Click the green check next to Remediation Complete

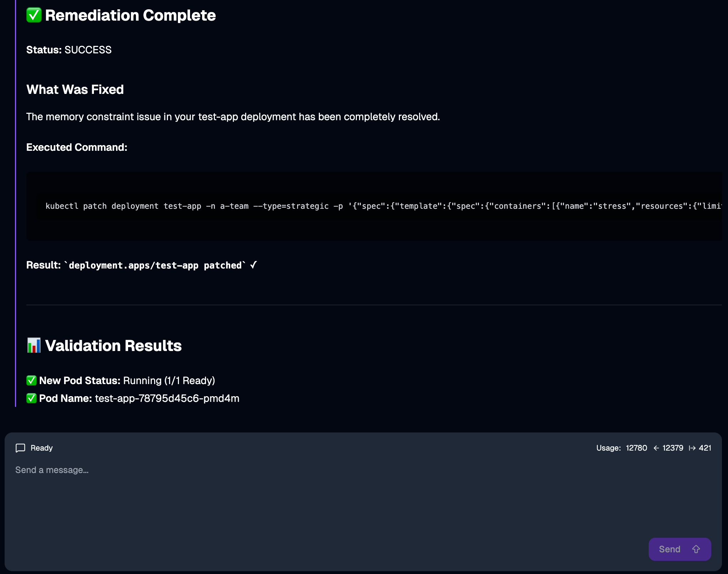pos(34,15)
